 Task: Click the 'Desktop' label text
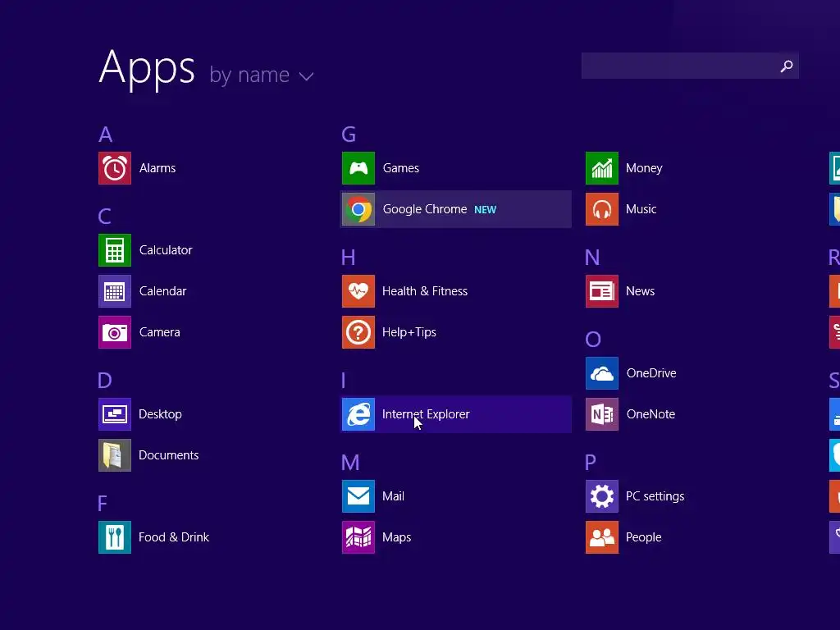point(160,414)
